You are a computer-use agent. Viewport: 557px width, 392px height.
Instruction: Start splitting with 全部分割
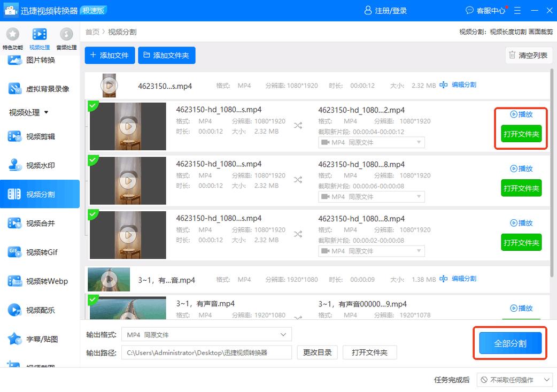tap(510, 343)
